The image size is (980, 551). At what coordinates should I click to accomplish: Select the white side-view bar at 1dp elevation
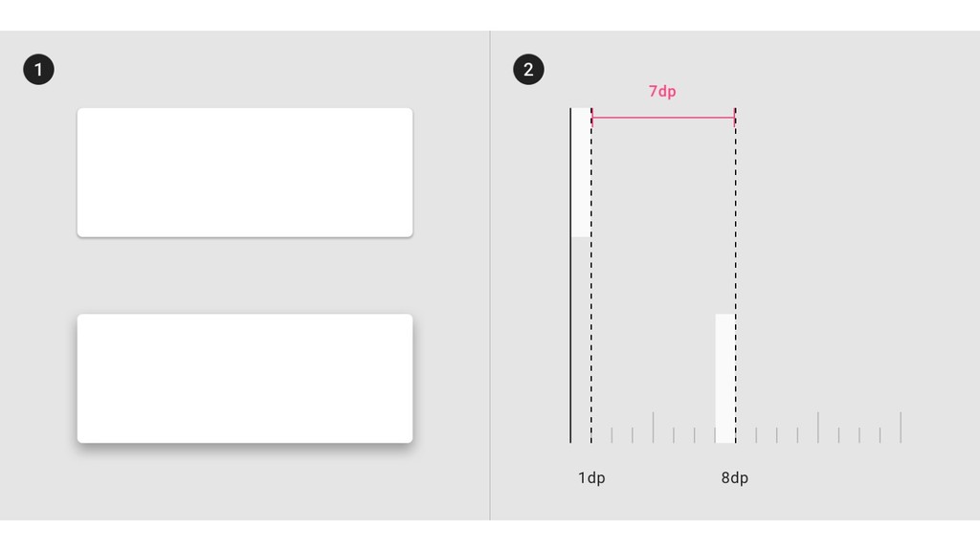pyautogui.click(x=581, y=172)
